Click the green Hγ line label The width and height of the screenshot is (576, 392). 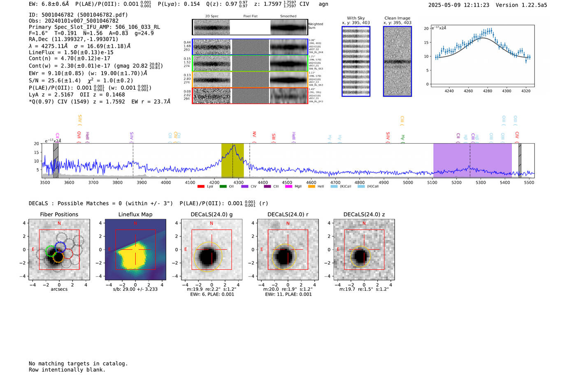(x=403, y=139)
